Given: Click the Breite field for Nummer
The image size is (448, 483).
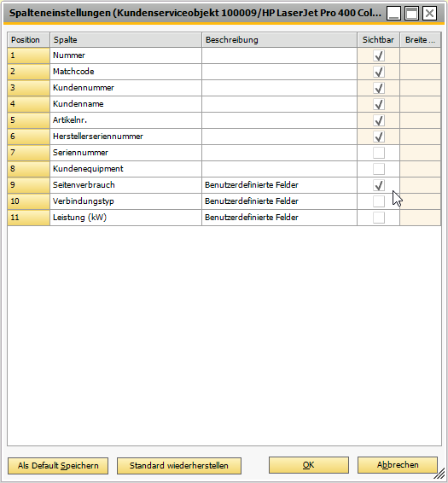Looking at the screenshot, I should click(x=421, y=55).
